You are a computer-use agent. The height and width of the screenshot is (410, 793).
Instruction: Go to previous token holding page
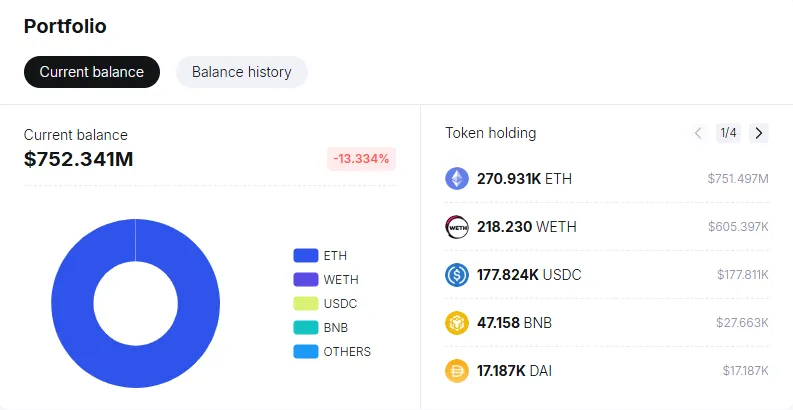click(698, 133)
